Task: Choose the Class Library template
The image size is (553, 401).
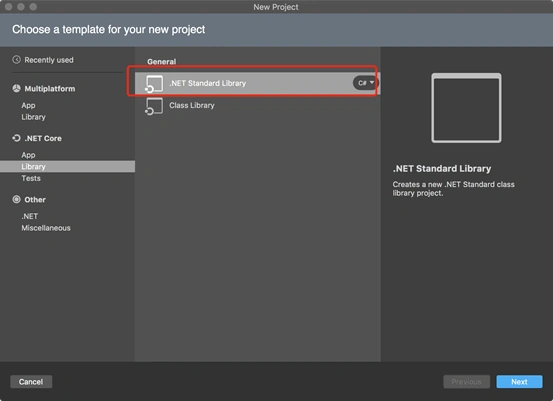Action: pos(257,105)
